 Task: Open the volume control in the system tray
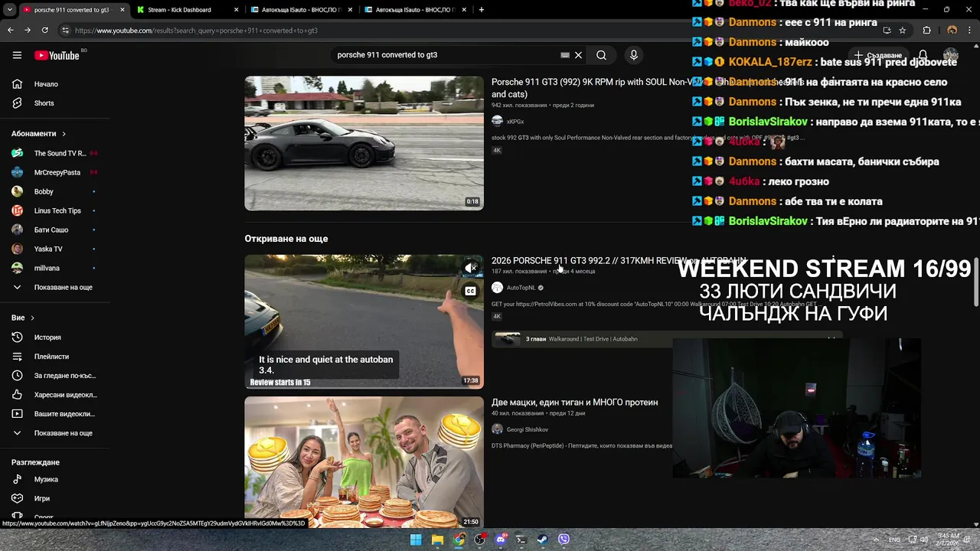click(x=923, y=540)
